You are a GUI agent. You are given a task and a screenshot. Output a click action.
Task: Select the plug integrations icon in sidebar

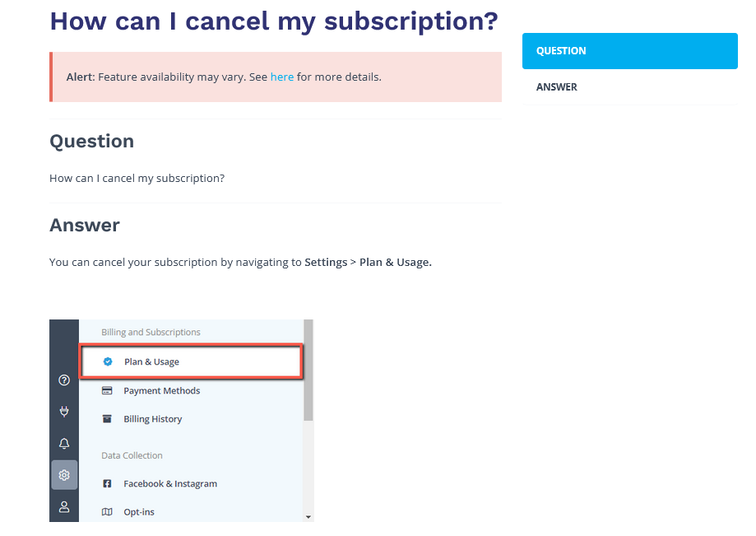(64, 412)
